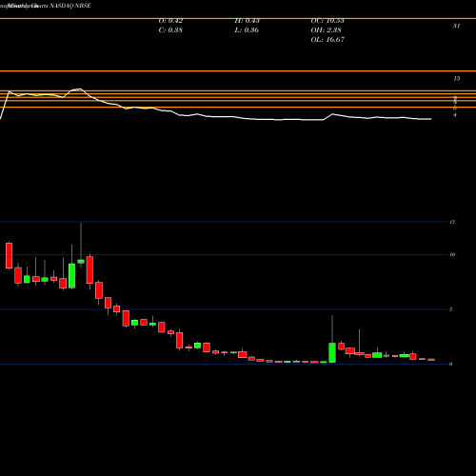Click the '31' upper axis label
This screenshot has height=476, width=476.
(x=456, y=26)
